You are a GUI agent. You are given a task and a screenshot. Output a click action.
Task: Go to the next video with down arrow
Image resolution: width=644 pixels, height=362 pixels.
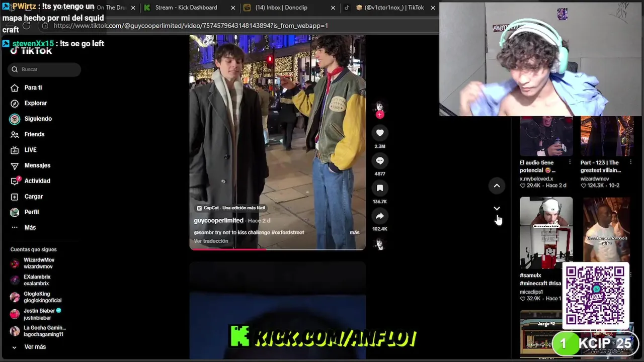(497, 208)
